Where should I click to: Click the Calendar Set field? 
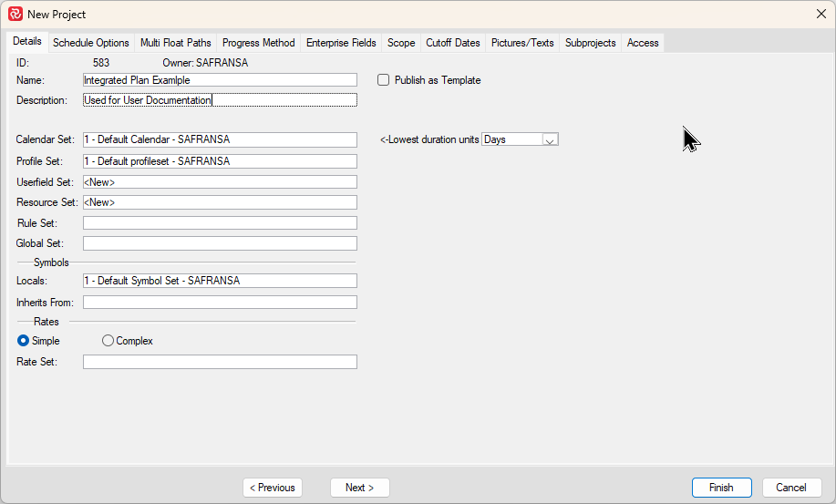[219, 139]
